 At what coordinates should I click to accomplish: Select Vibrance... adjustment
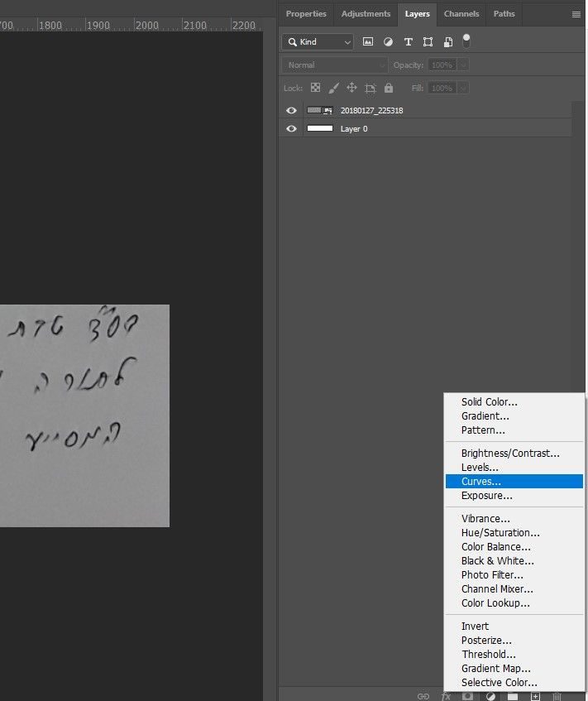point(514,519)
